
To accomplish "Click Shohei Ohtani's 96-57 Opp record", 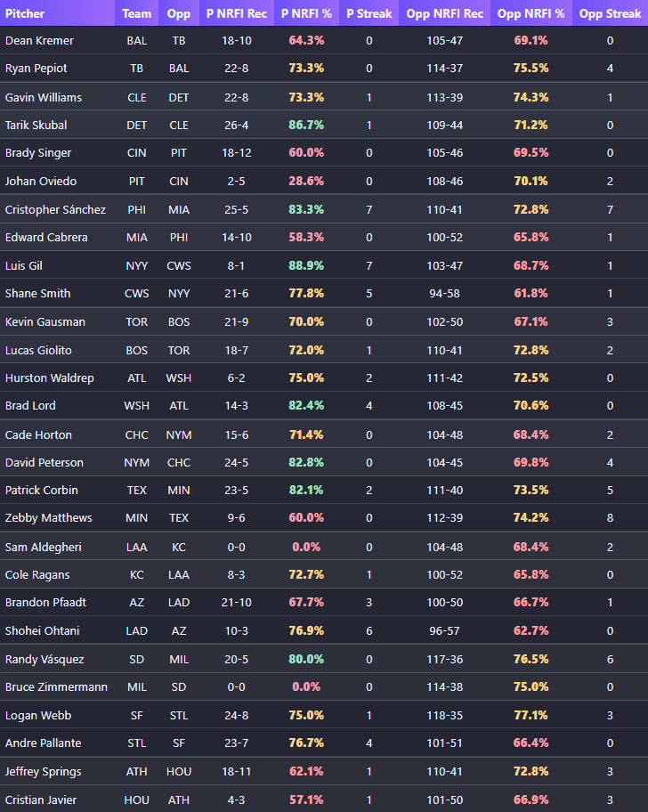I will [444, 630].
